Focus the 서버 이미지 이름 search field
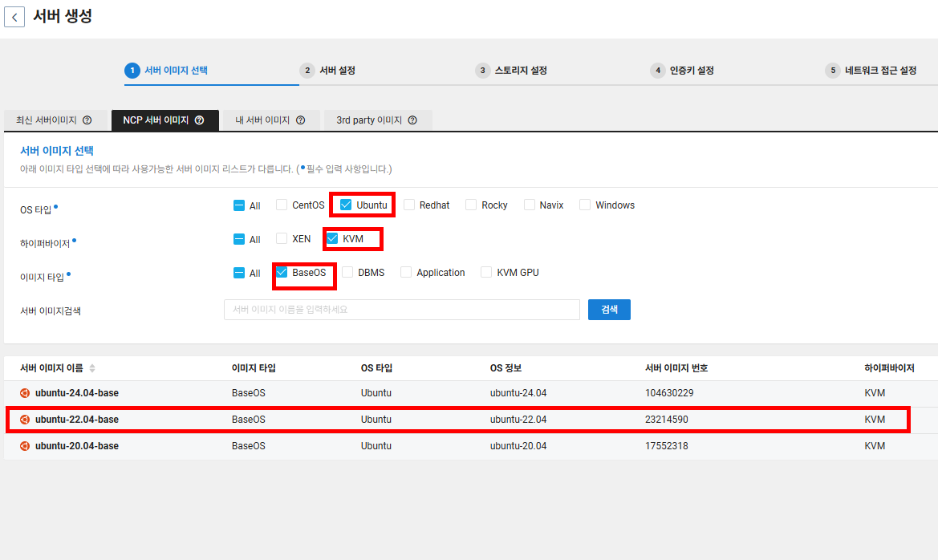 point(402,310)
